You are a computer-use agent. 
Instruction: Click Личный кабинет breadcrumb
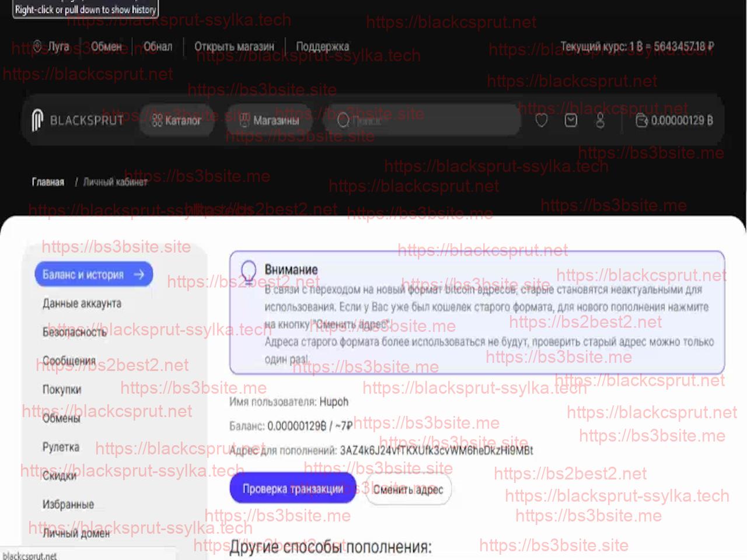coord(115,182)
